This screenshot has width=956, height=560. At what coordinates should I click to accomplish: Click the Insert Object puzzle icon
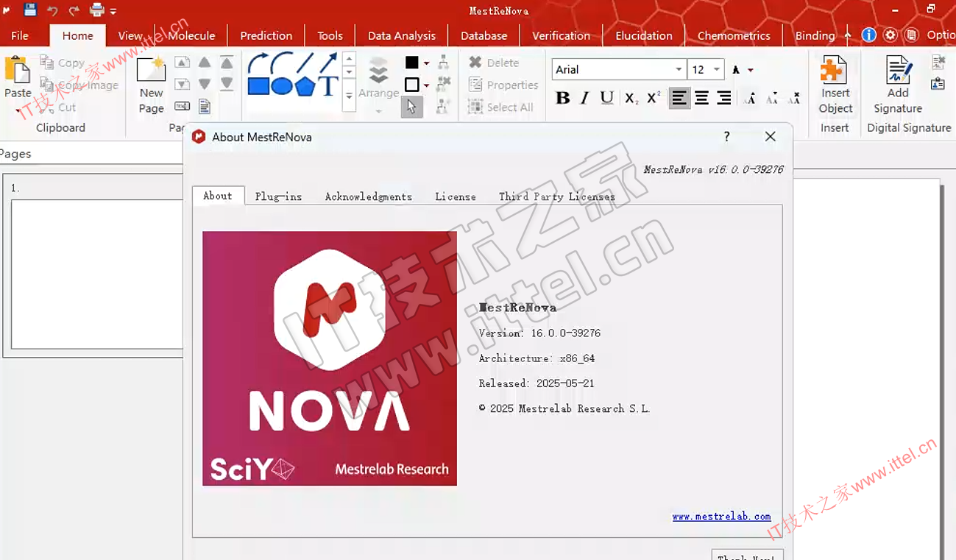835,71
